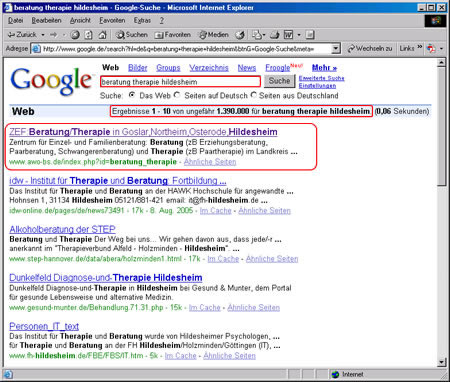Open the Suchen search pane
This screenshot has width=450, height=382.
point(132,35)
